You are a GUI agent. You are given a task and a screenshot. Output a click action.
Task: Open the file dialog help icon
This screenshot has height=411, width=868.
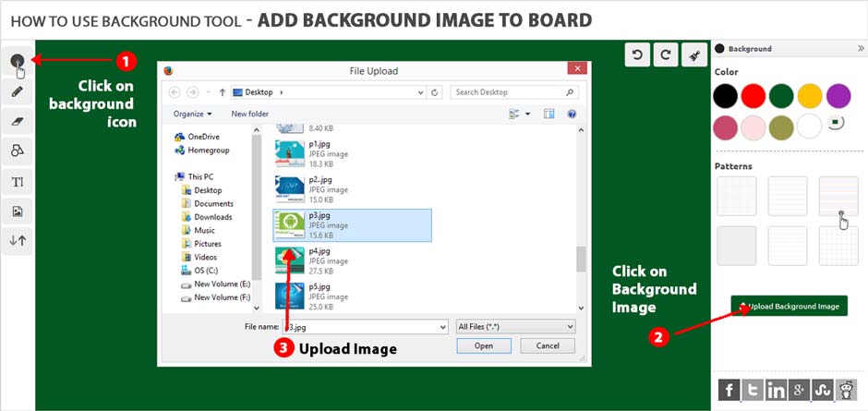pos(572,114)
